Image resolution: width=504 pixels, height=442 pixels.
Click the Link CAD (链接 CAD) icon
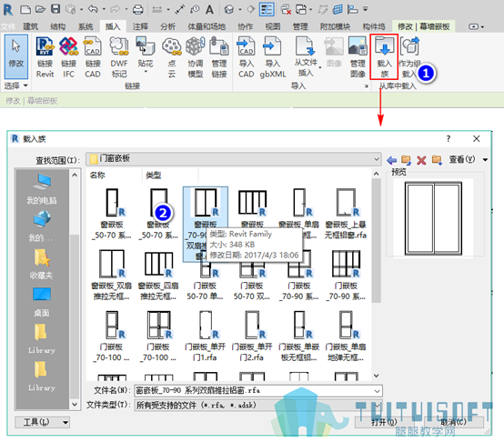coord(93,57)
